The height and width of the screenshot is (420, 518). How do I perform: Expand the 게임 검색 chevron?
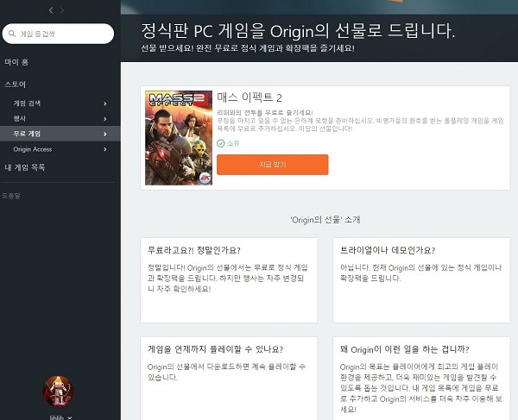(105, 103)
